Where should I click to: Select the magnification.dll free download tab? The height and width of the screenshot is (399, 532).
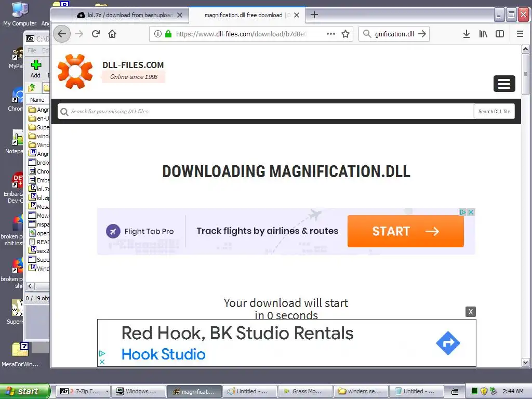click(247, 15)
